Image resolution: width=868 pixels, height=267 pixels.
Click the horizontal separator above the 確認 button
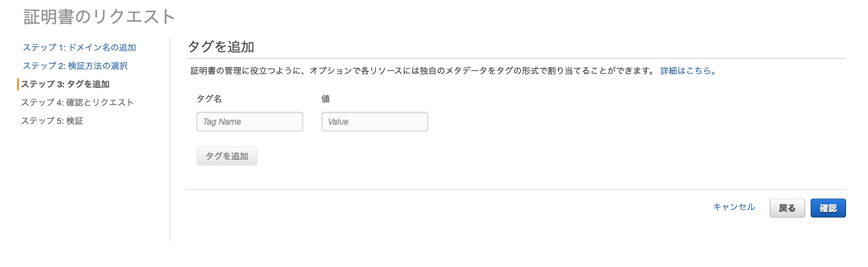pyautogui.click(x=516, y=189)
